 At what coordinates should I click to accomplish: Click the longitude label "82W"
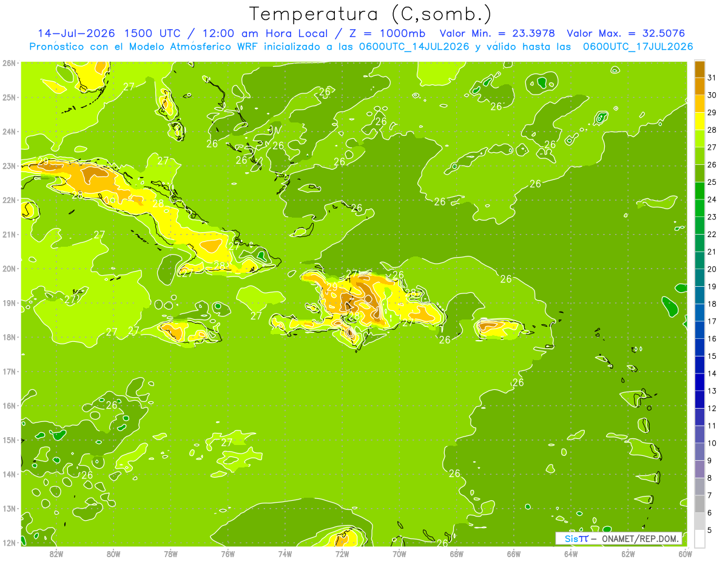point(56,554)
